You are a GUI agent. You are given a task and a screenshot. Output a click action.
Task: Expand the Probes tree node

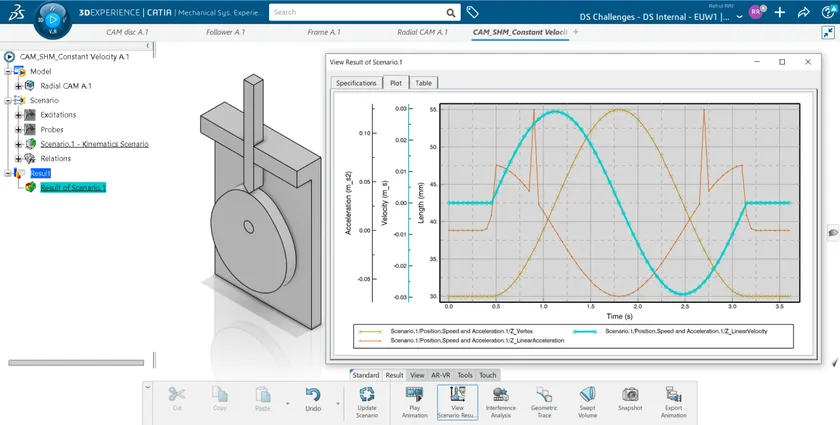(x=18, y=130)
